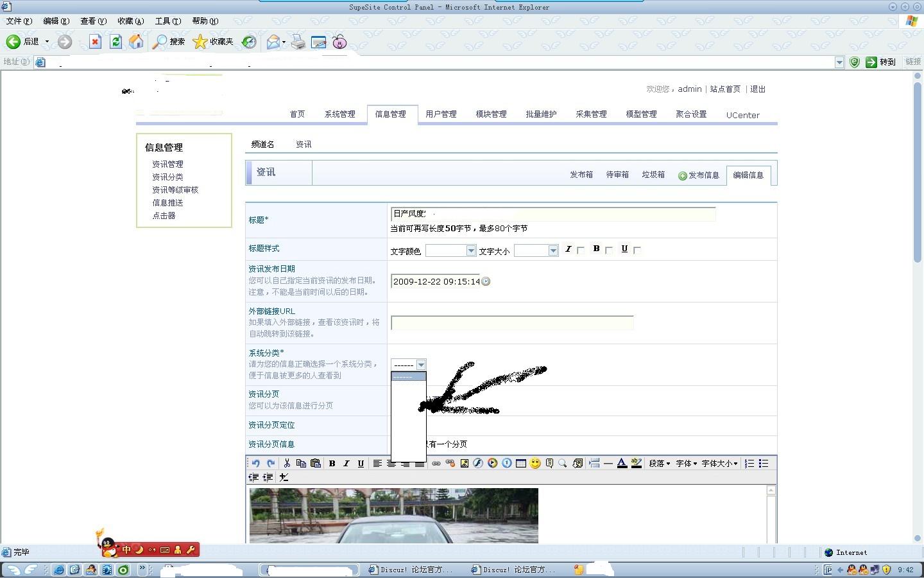The height and width of the screenshot is (578, 924).
Task: Open the 字体大小 font size dropdown
Action: click(719, 463)
